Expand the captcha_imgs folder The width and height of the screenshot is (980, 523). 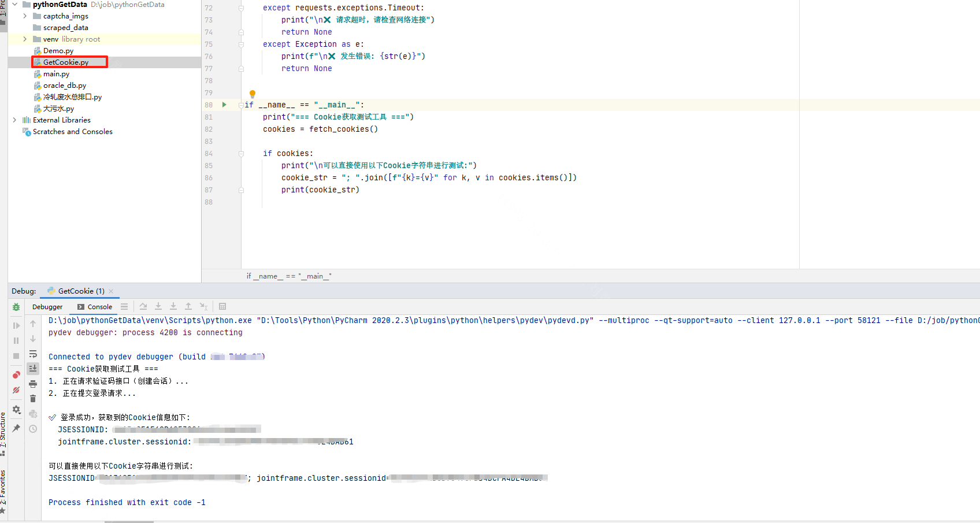coord(25,16)
